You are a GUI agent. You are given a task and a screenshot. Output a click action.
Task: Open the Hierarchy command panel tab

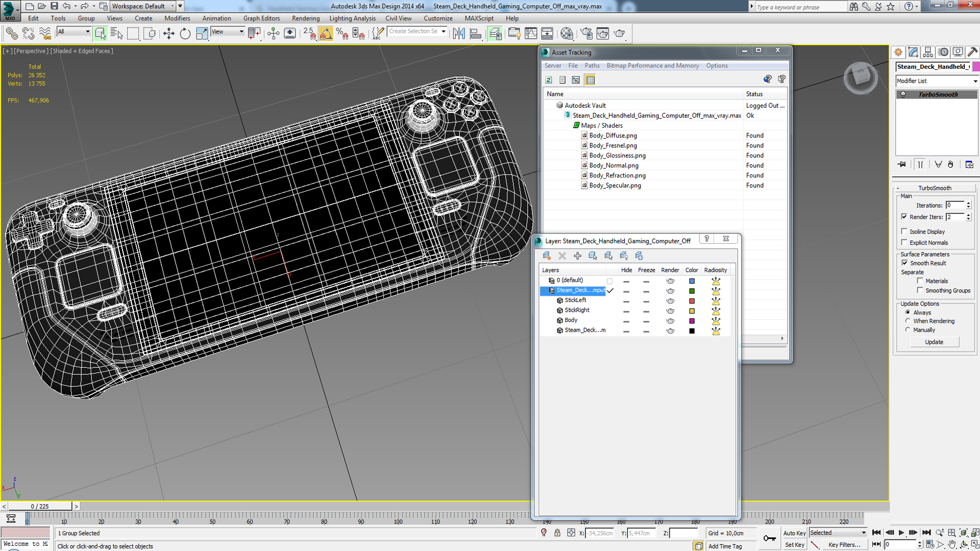928,52
